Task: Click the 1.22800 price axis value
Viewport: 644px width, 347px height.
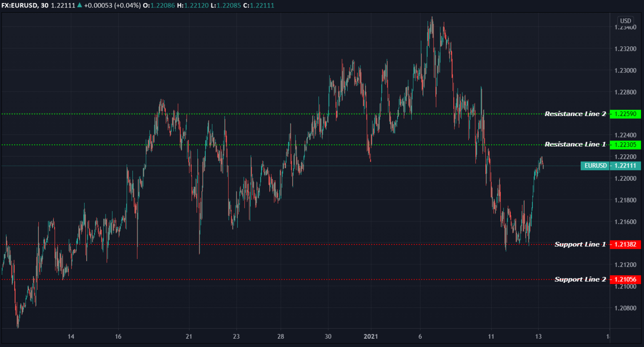Action: pyautogui.click(x=625, y=92)
